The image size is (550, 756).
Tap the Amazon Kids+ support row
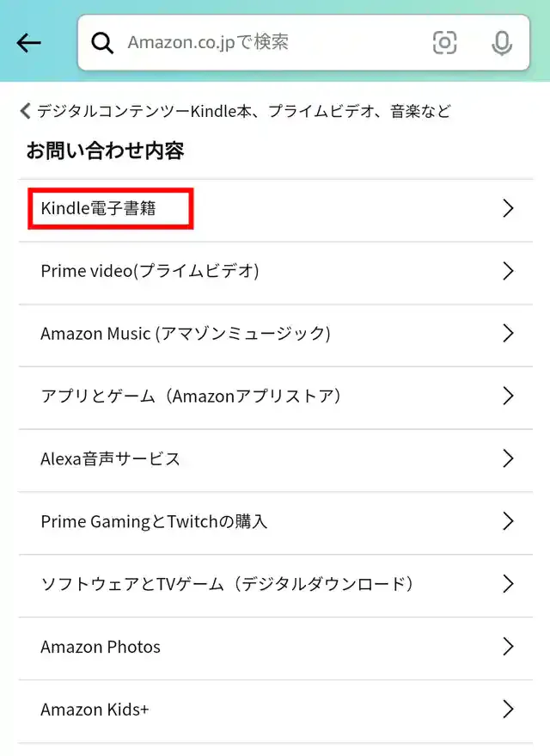[95, 709]
